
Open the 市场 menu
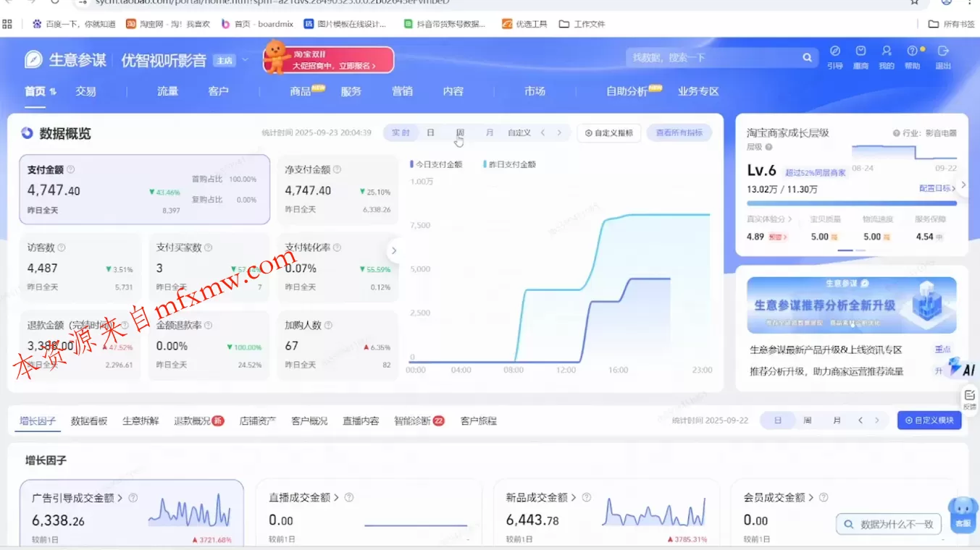[x=535, y=91]
